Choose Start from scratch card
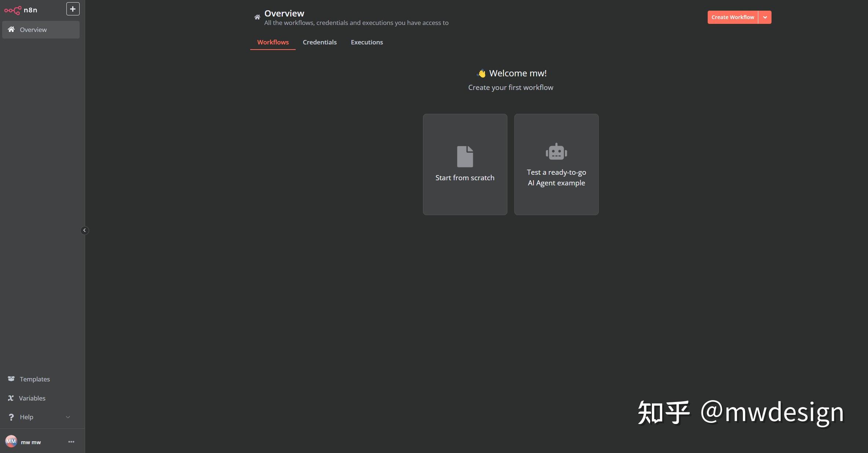This screenshot has height=453, width=868. [465, 178]
